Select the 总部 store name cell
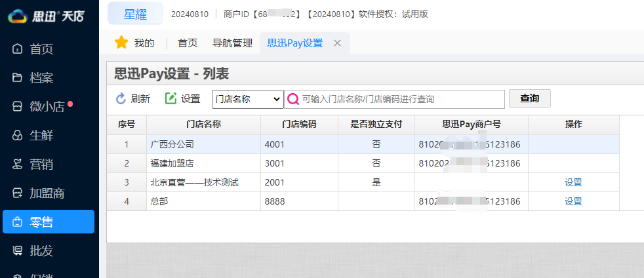Screen dimensions: 644x278 coord(203,201)
